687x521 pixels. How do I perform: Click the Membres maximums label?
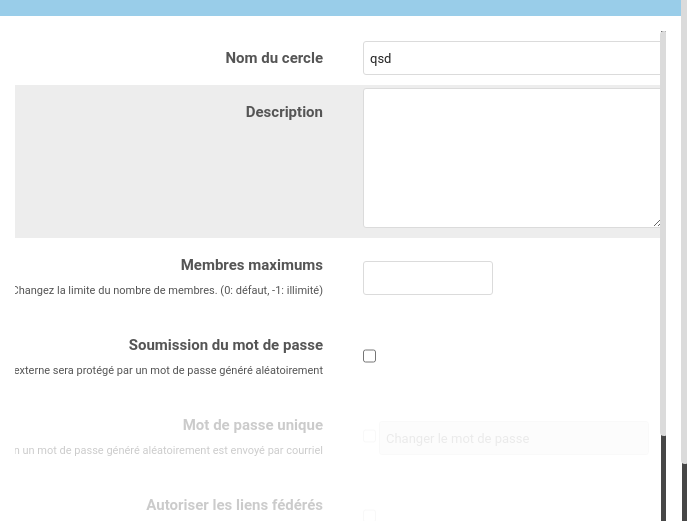coord(251,265)
